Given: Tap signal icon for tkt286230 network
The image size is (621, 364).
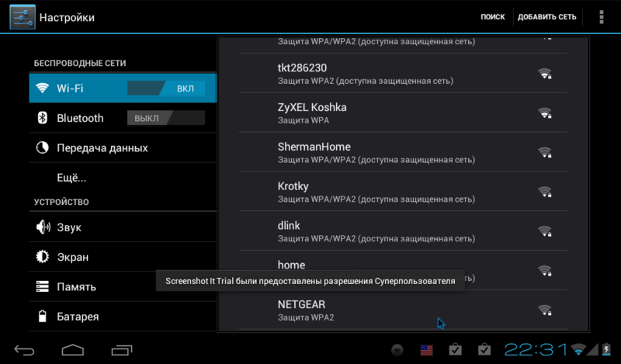Looking at the screenshot, I should click(x=545, y=74).
